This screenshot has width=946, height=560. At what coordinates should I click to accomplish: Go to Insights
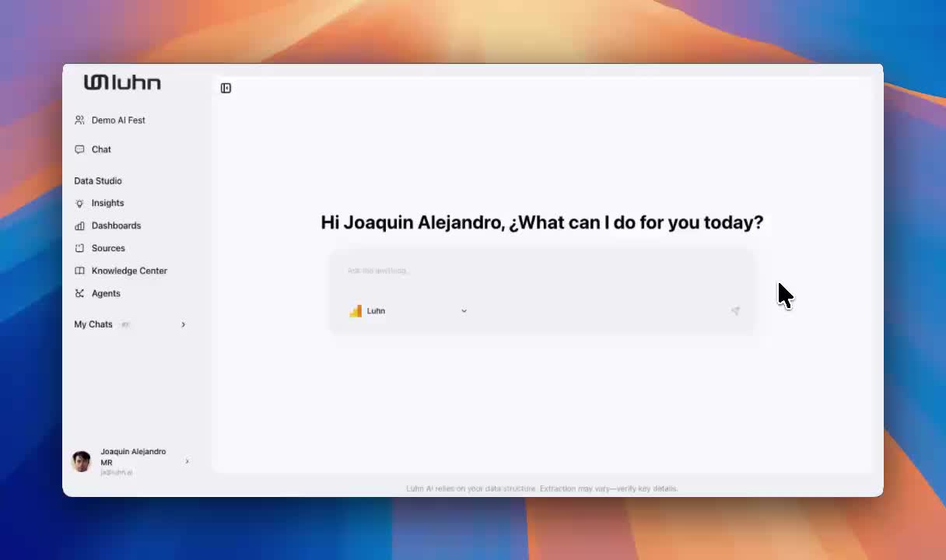coord(107,203)
